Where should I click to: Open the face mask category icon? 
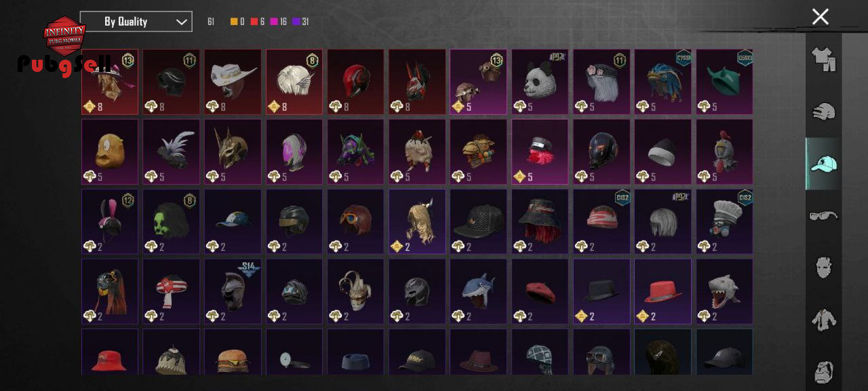click(823, 267)
